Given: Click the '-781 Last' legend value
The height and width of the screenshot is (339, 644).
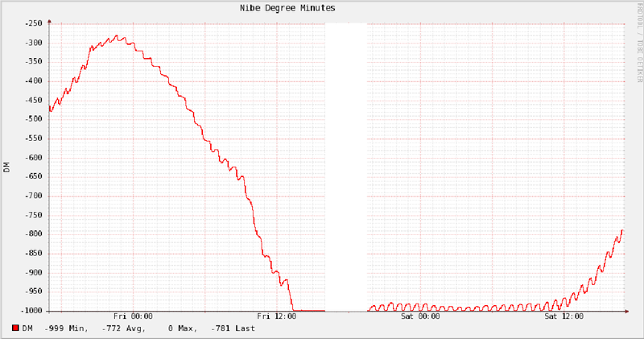Looking at the screenshot, I should (x=233, y=329).
